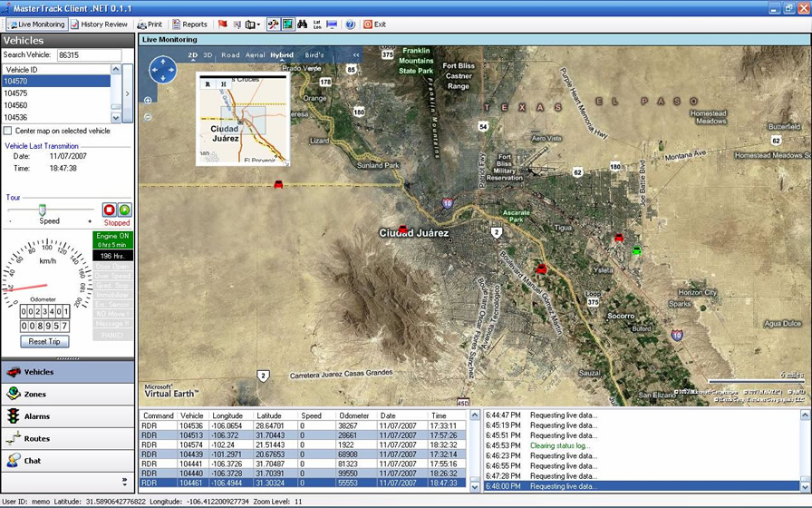Collapse the map toolbar with double chevron
Image resolution: width=812 pixels, height=508 pixels.
(356, 55)
